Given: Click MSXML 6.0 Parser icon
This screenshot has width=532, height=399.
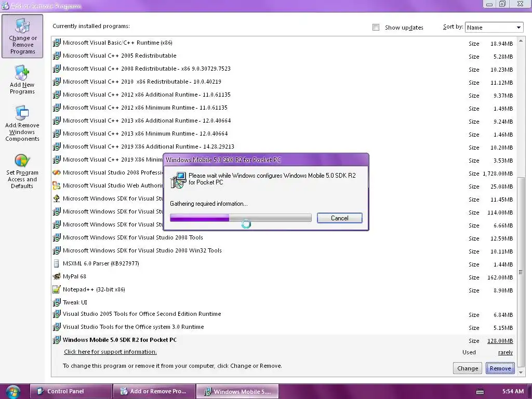Looking at the screenshot, I should [57, 263].
